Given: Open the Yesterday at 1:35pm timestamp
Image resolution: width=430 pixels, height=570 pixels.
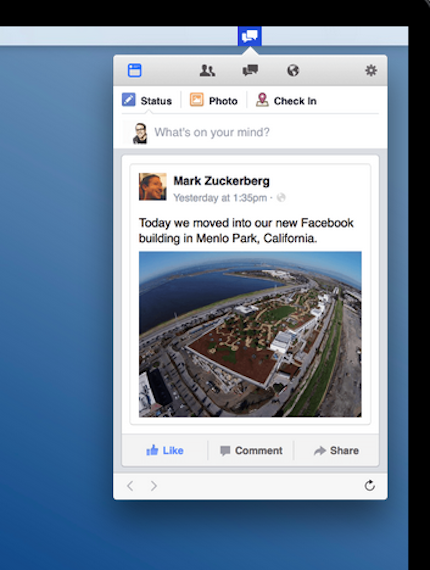Looking at the screenshot, I should (220, 198).
